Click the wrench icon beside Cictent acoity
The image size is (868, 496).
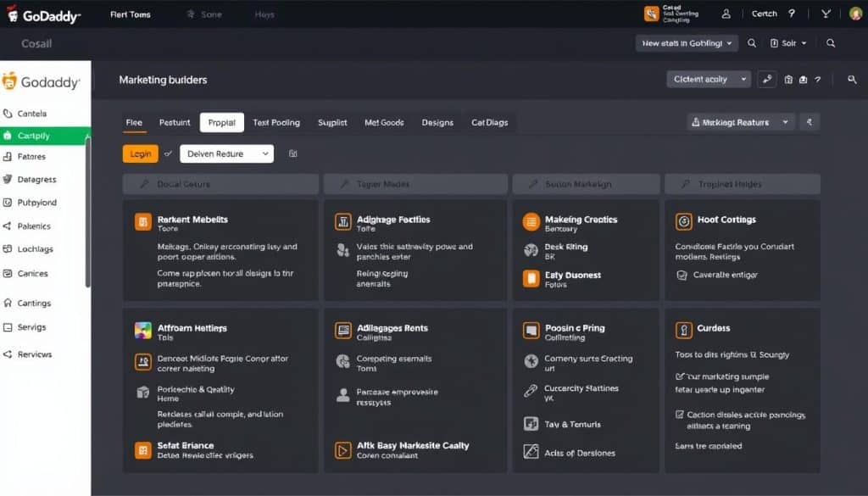pyautogui.click(x=766, y=79)
